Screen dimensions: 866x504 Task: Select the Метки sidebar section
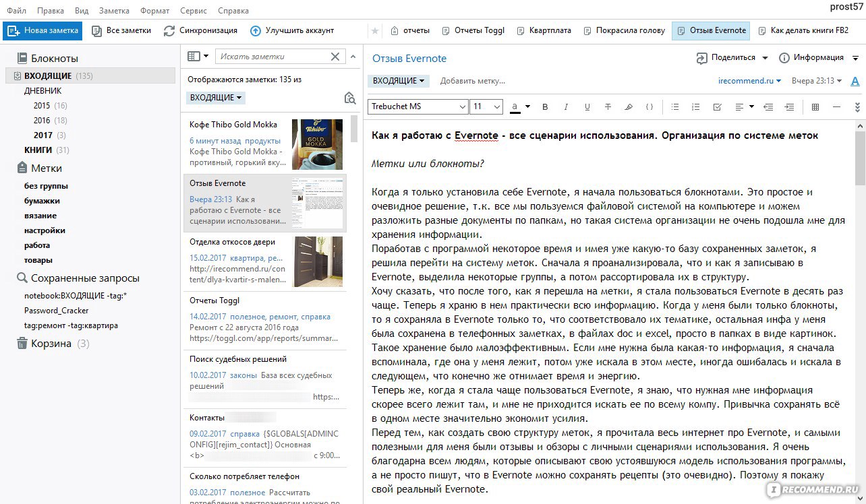pyautogui.click(x=39, y=168)
